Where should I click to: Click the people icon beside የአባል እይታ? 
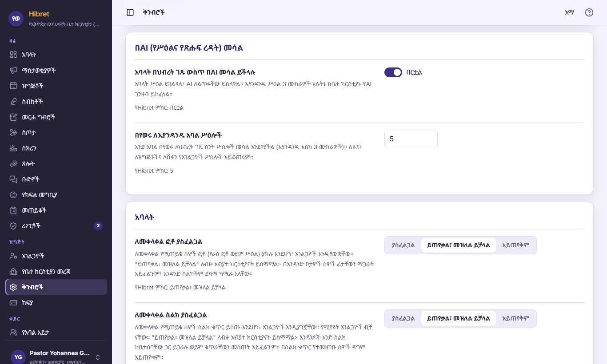click(x=13, y=332)
